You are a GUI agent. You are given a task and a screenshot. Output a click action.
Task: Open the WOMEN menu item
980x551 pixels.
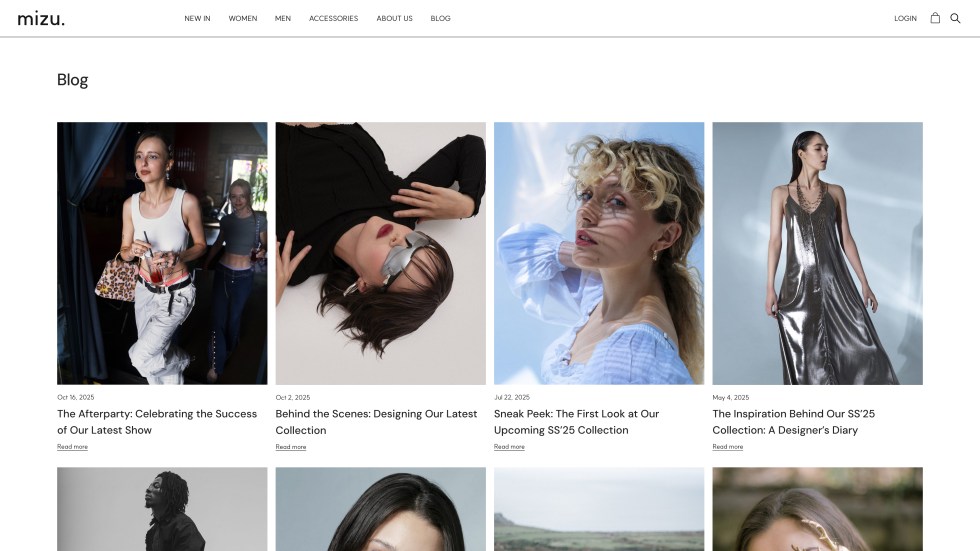click(x=242, y=18)
